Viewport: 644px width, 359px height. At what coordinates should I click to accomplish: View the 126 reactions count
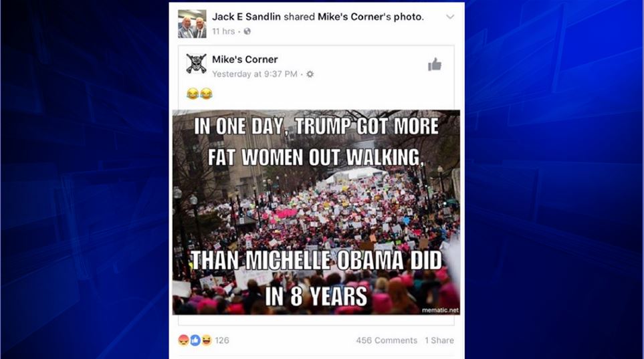point(222,340)
